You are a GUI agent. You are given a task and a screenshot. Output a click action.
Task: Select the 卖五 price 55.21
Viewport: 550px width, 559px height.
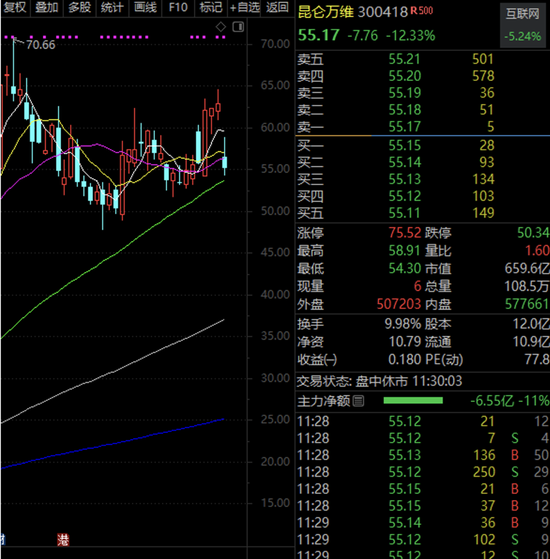click(x=405, y=59)
